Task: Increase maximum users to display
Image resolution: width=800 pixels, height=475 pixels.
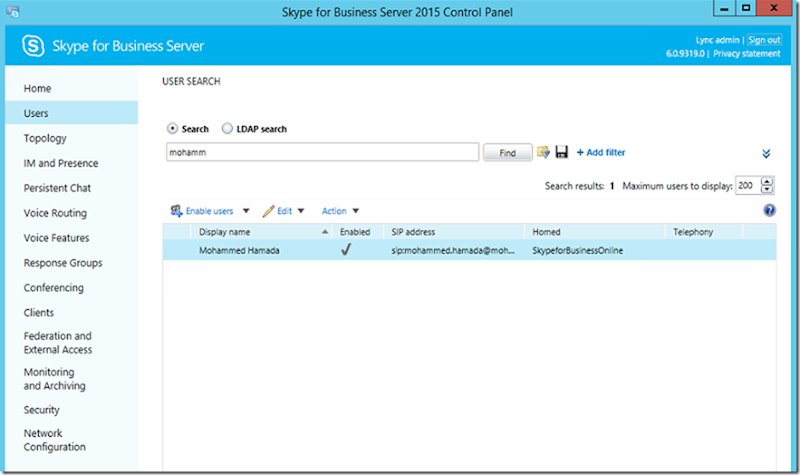Action: click(x=767, y=181)
